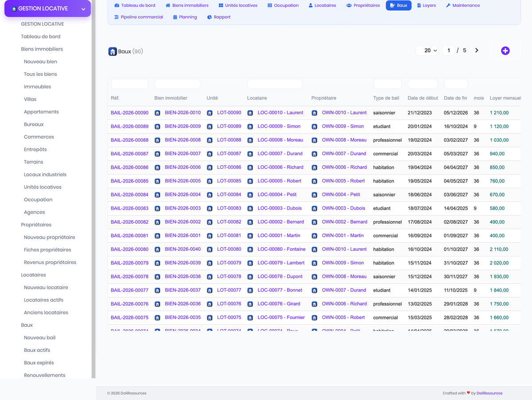
Task: Click the tenant icon beside LOC-00010 - Laurent
Action: 250,113
